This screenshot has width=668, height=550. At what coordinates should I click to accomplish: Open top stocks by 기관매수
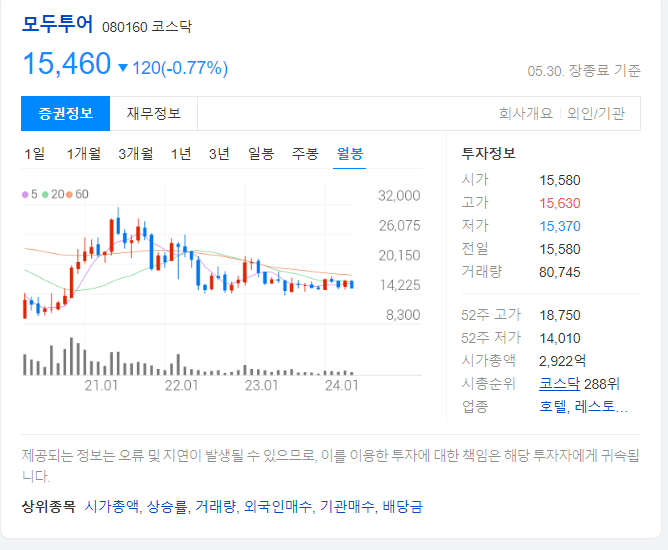(347, 507)
